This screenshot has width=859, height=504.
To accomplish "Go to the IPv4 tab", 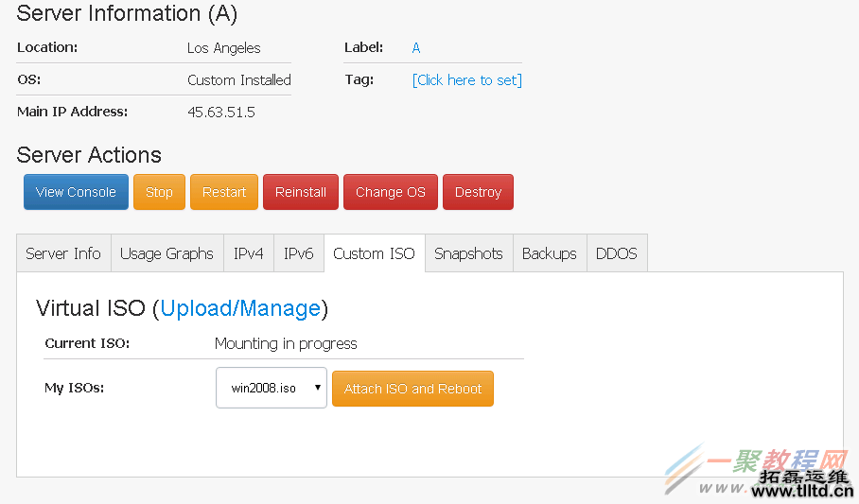I will tap(249, 253).
